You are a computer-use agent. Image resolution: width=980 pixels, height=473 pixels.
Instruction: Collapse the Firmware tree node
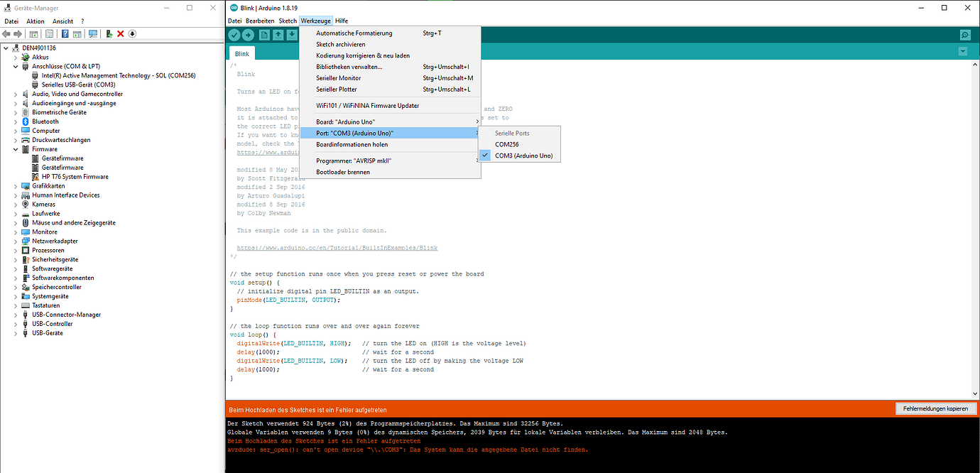pyautogui.click(x=16, y=148)
